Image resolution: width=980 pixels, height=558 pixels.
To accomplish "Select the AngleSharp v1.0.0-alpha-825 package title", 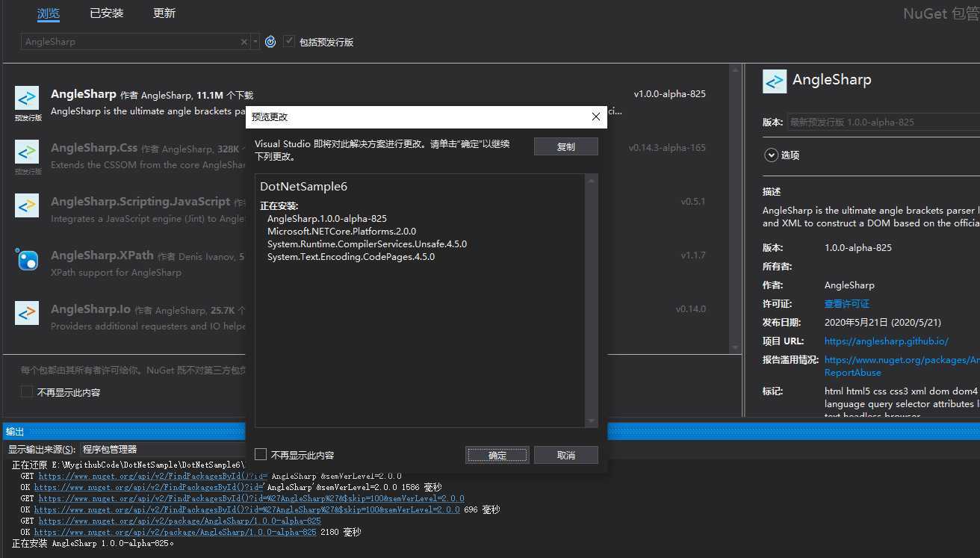I will [x=84, y=94].
